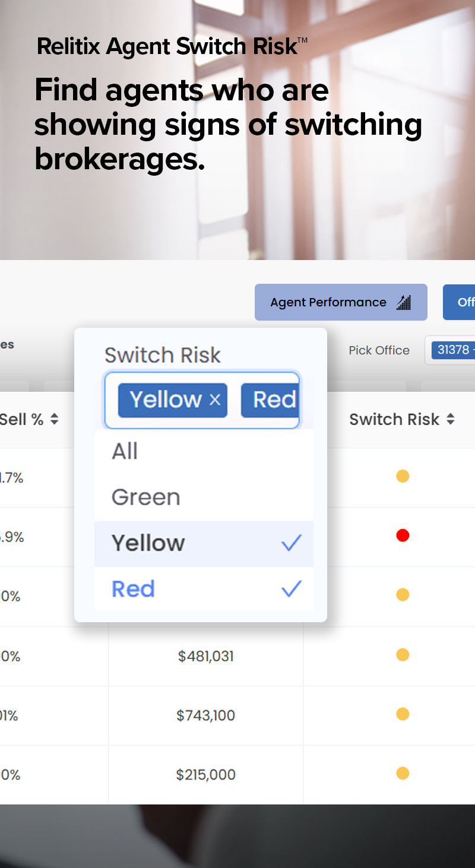Click the yellow dot on the $215,000 row
The image size is (475, 868).
tap(403, 773)
